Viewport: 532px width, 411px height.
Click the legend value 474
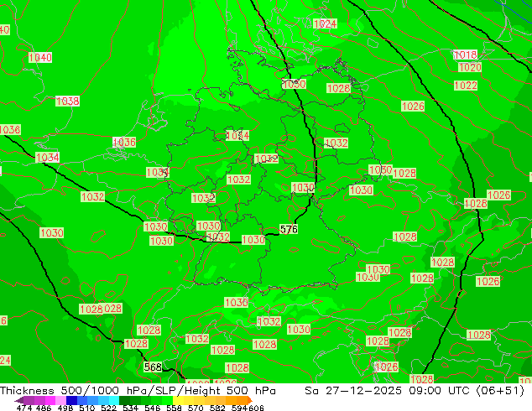23,408
